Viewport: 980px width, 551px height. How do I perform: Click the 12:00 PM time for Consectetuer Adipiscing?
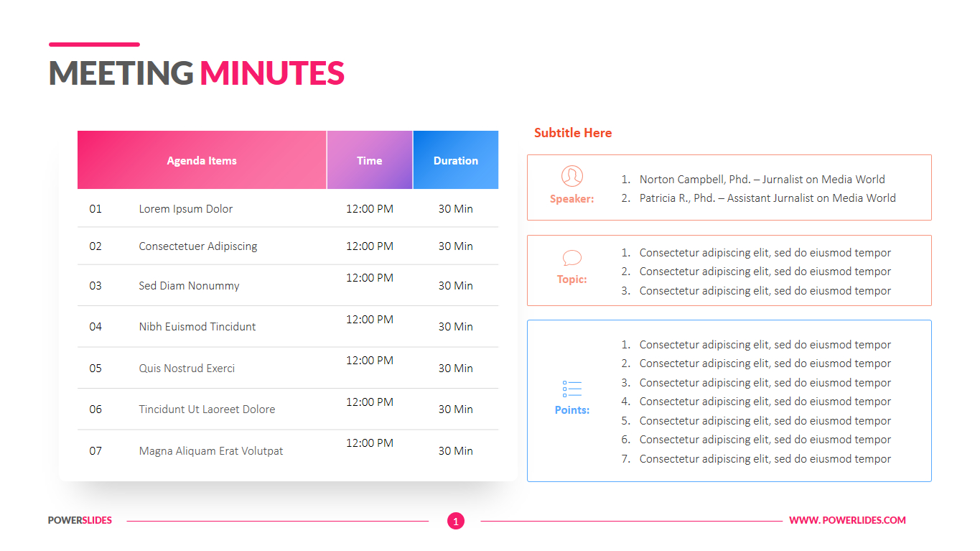pos(370,246)
